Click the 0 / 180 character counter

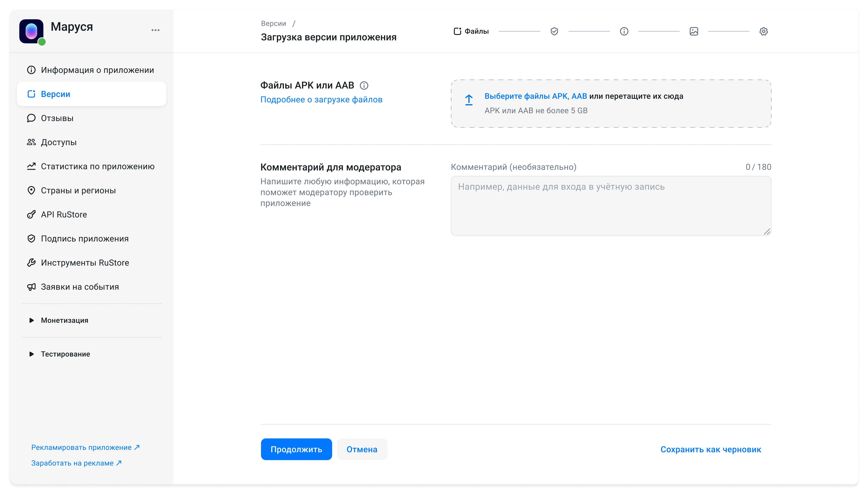click(758, 167)
